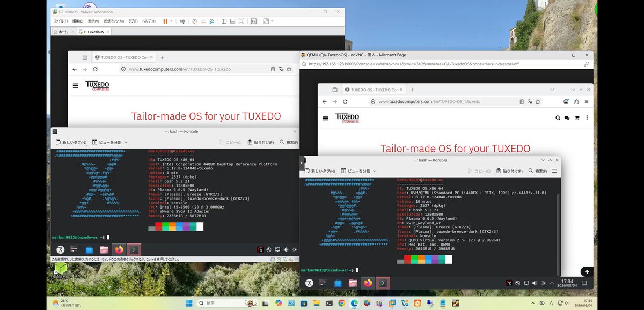Image resolution: width=644 pixels, height=310 pixels.
Task: Click 検索(F) in the right Konsole
Action: point(538,171)
